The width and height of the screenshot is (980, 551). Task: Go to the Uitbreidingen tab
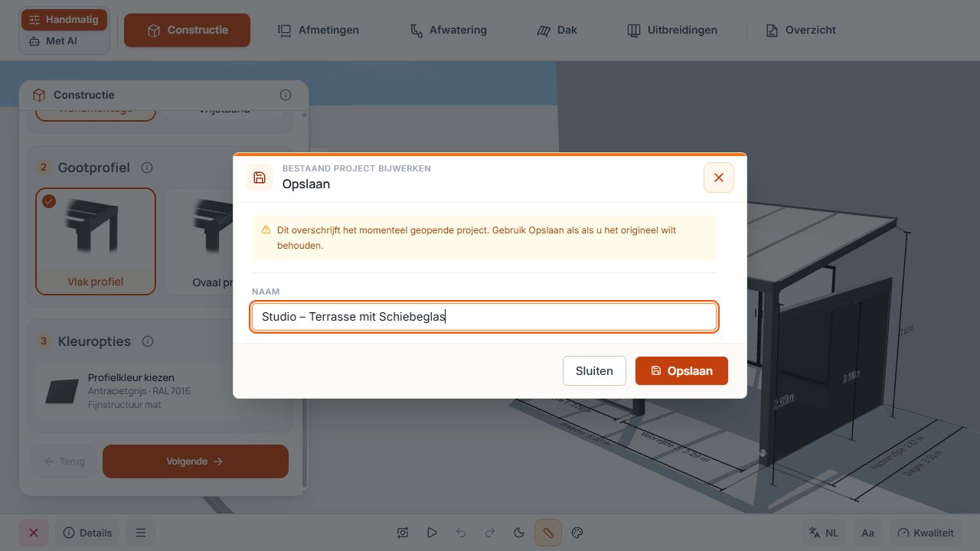coord(672,30)
